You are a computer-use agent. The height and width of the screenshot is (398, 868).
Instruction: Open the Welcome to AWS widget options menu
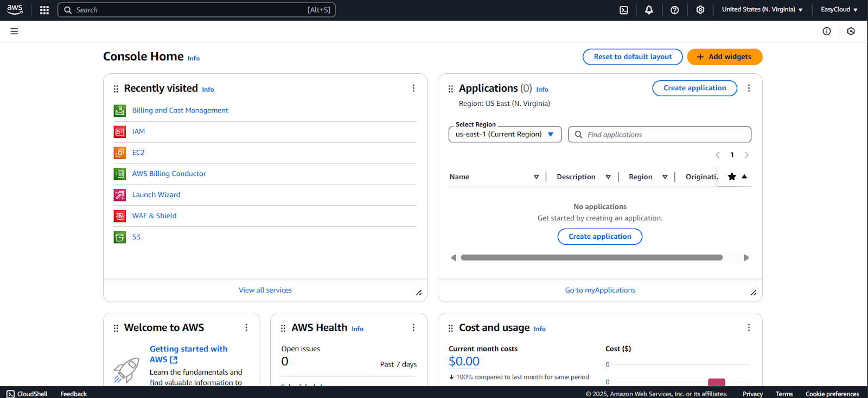246,327
